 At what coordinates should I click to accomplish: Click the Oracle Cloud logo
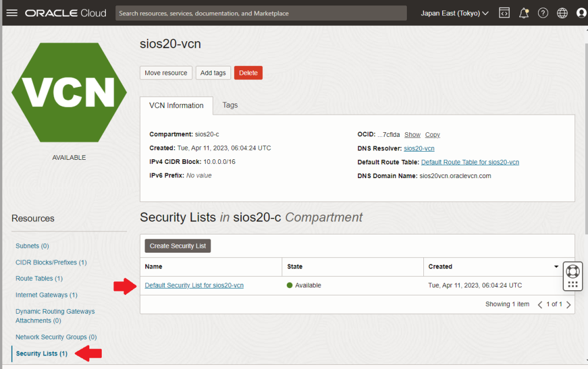[66, 13]
